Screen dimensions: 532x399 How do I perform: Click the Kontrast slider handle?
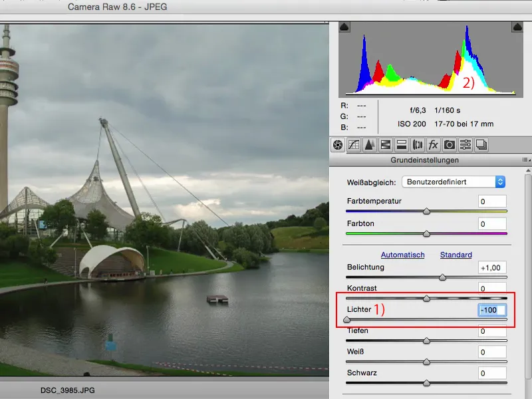click(x=426, y=299)
